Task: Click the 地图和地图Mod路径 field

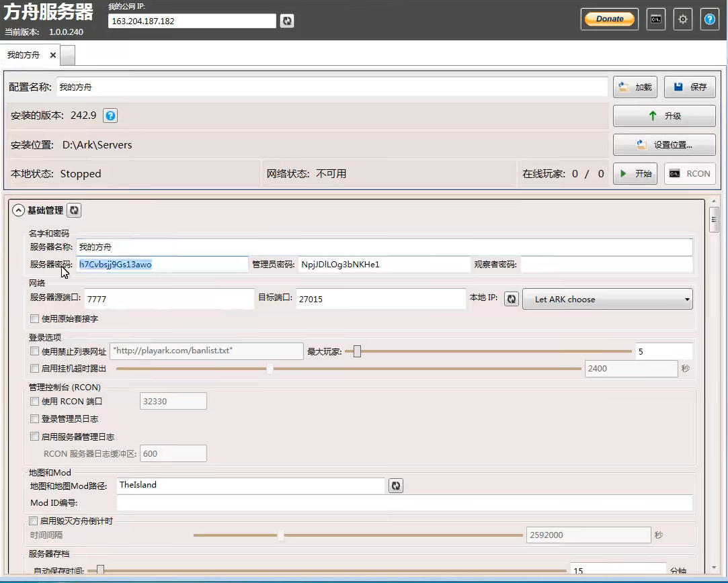Action: point(251,485)
